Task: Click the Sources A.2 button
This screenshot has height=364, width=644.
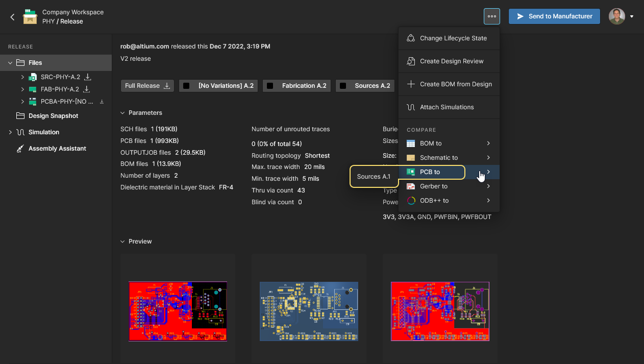Action: pyautogui.click(x=365, y=86)
